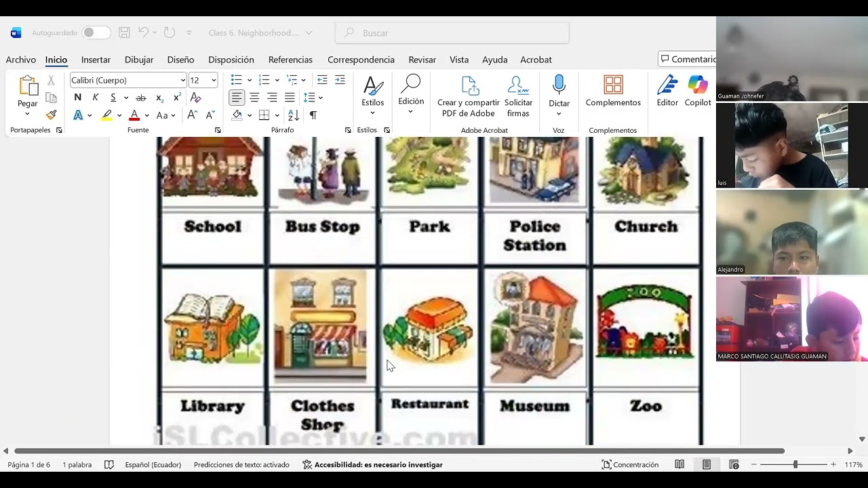Apply bold with the N button
The height and width of the screenshot is (488, 868).
pyautogui.click(x=77, y=98)
